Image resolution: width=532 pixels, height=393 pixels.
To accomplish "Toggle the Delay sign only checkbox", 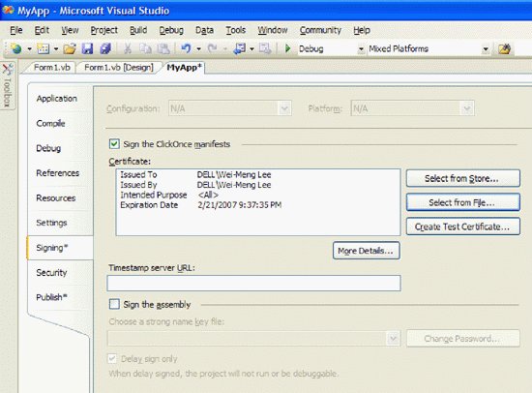I will pos(112,359).
